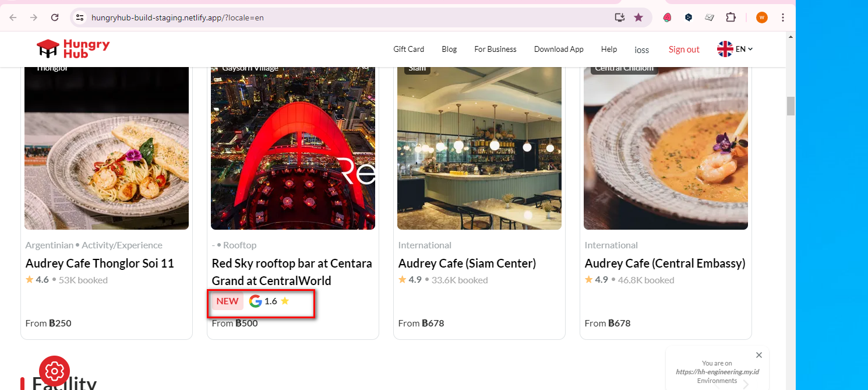Viewport: 868px width, 390px height.
Task: Close the environments notification popup
Action: 758,355
